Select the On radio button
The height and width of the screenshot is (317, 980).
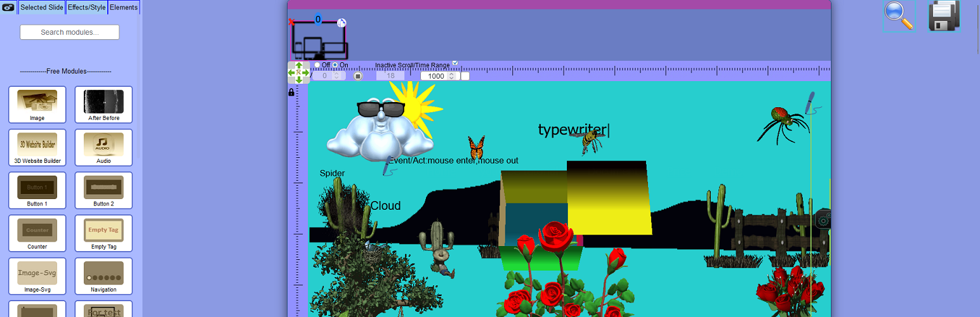point(335,65)
